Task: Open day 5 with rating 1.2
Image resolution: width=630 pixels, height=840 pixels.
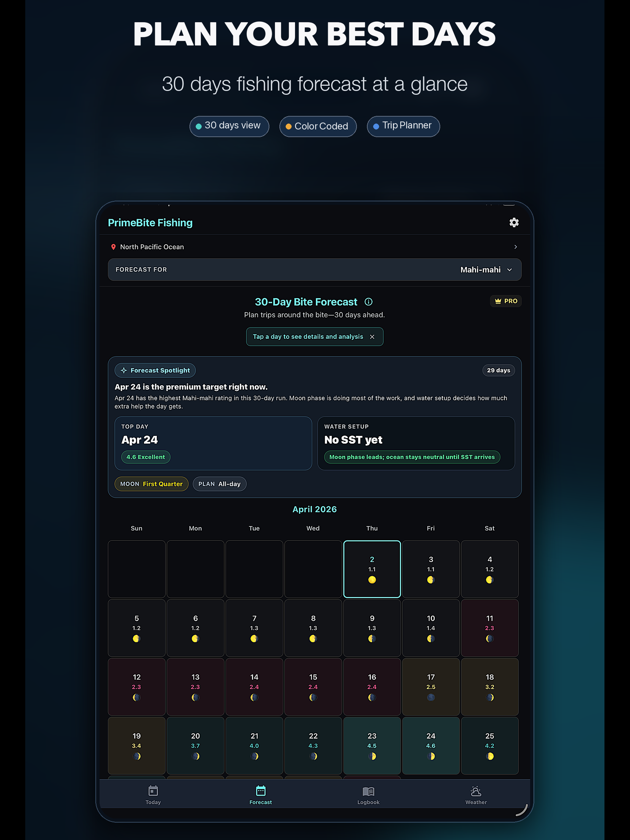Action: pos(136,628)
